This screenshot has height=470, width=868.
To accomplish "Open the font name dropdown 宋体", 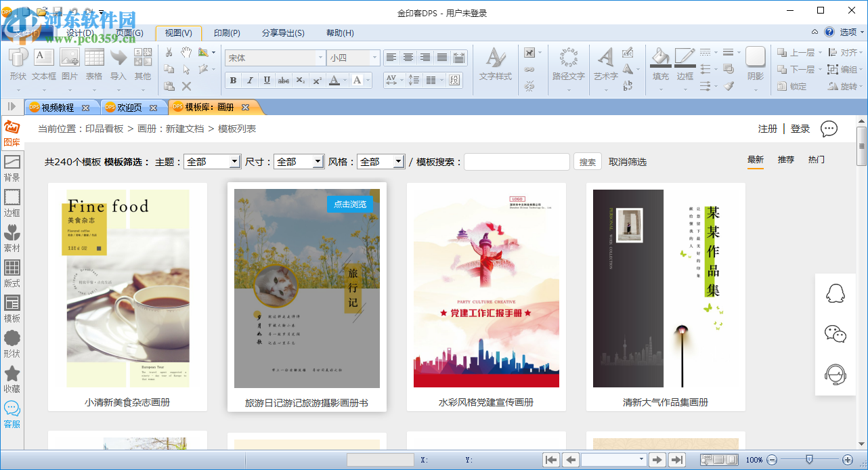I will [x=275, y=58].
